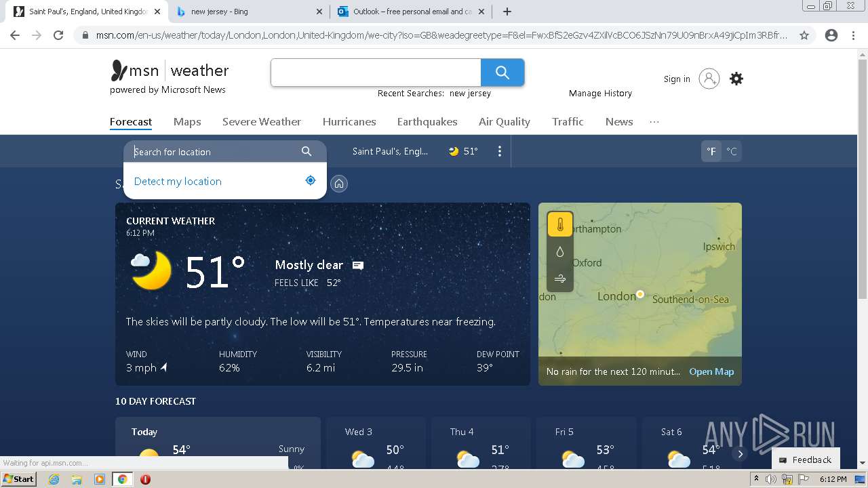The width and height of the screenshot is (868, 488).
Task: Open the Traffic tab
Action: click(568, 122)
